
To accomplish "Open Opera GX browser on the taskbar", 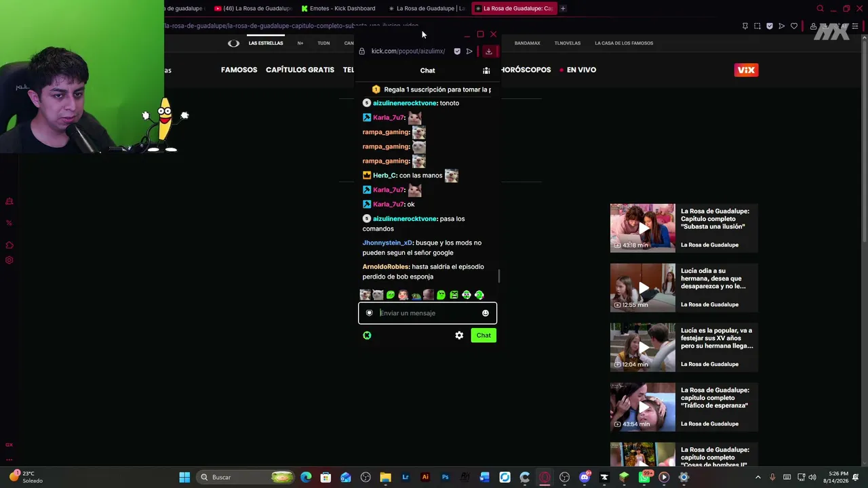I will pyautogui.click(x=545, y=477).
